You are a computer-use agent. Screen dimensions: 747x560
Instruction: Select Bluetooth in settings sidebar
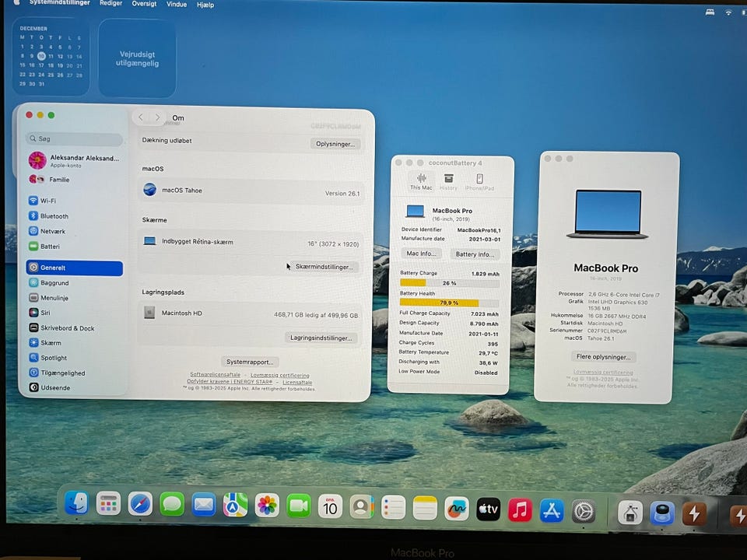74,215
